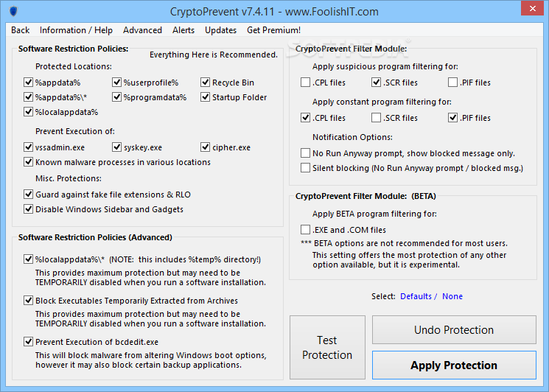This screenshot has height=392, width=549.
Task: Enable BETA filtering for .EXE and .COM files
Action: tap(305, 230)
